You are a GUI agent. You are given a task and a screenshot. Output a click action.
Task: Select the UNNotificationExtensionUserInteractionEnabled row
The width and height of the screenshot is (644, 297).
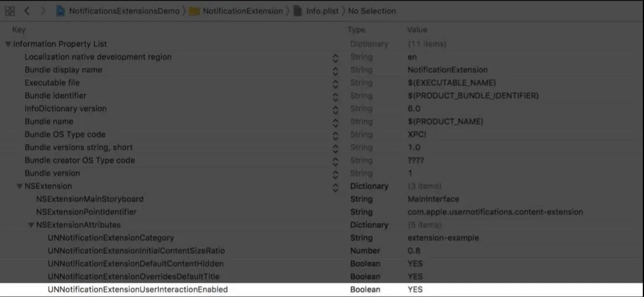click(x=322, y=290)
